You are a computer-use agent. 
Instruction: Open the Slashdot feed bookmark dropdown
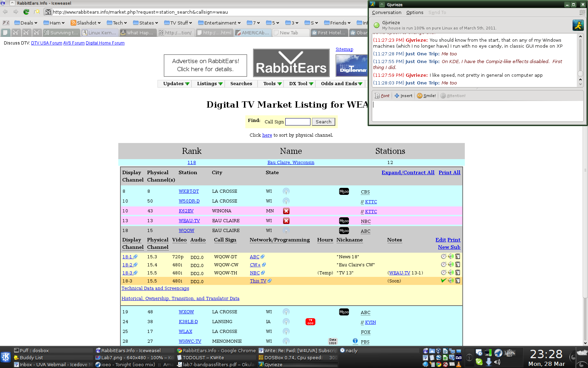(86, 23)
